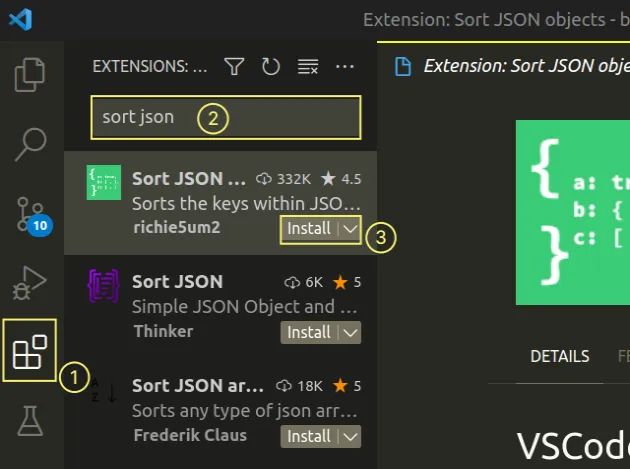Click the 'EXTENSIONS: ...' panel header

(x=149, y=66)
